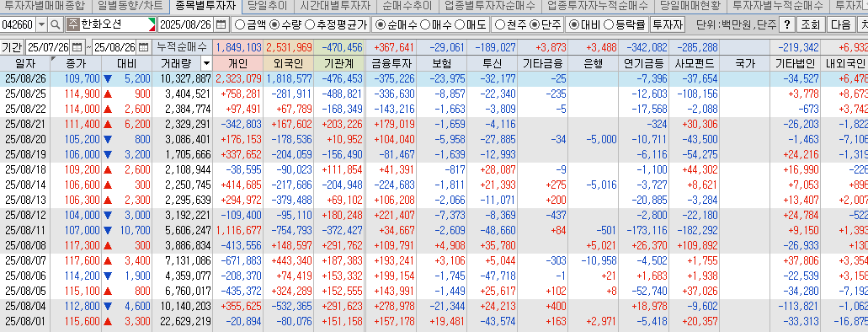This screenshot has height=332, width=868.
Task: Open the stock code 042660 dropdown arrow
Action: [x=41, y=25]
